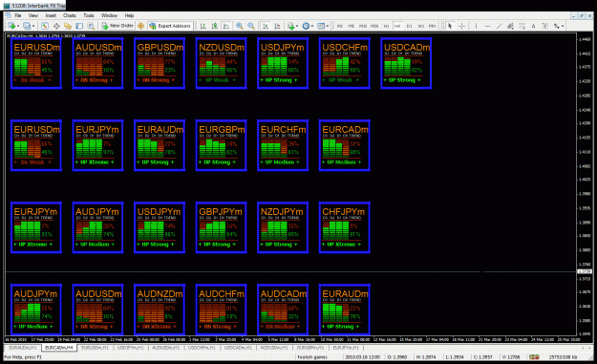Select the M15 timeframe
Screen dimensions: 597x364
coord(363,26)
